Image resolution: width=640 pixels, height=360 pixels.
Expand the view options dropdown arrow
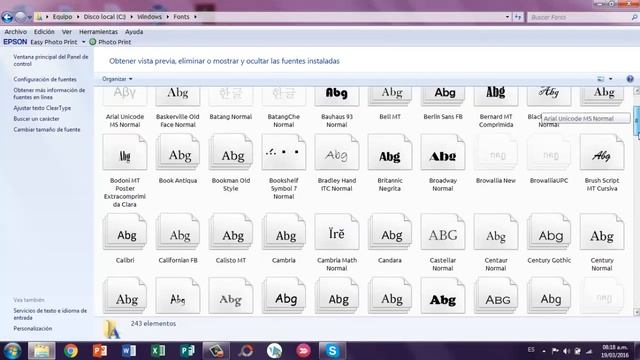tap(611, 79)
